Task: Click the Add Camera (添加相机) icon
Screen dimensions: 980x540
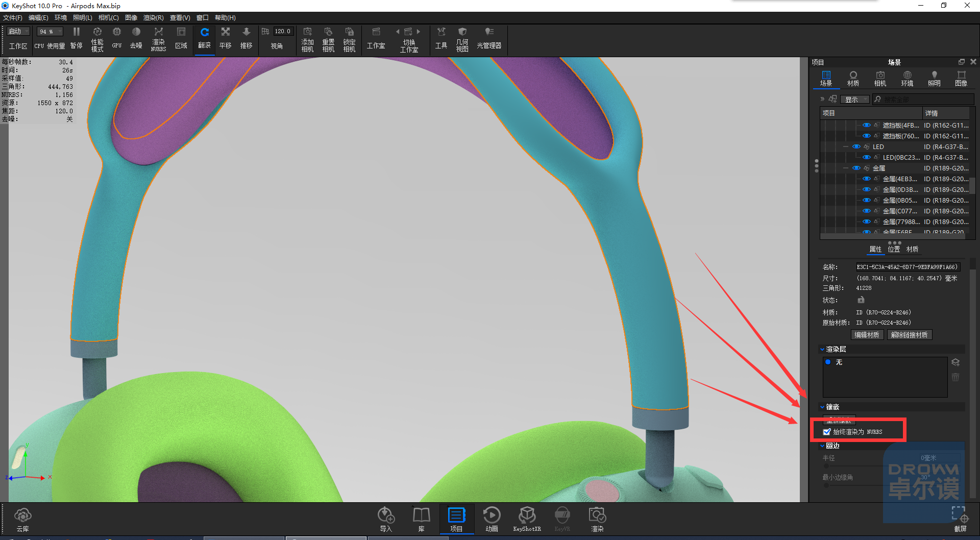Action: (x=307, y=39)
